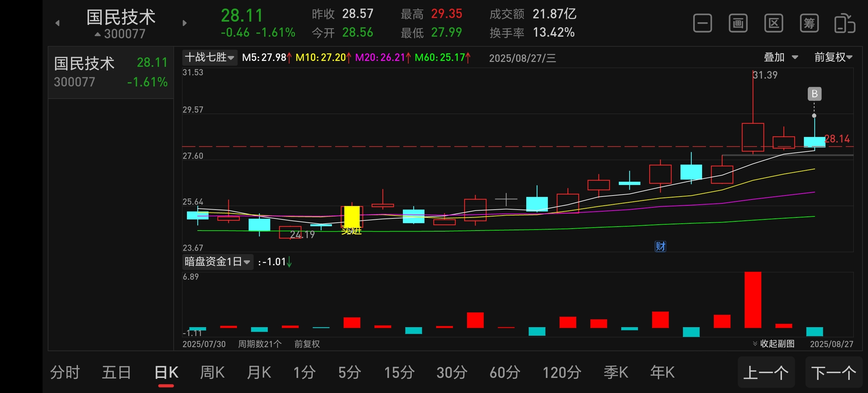Select 国民技术 row in left list

[x=111, y=72]
